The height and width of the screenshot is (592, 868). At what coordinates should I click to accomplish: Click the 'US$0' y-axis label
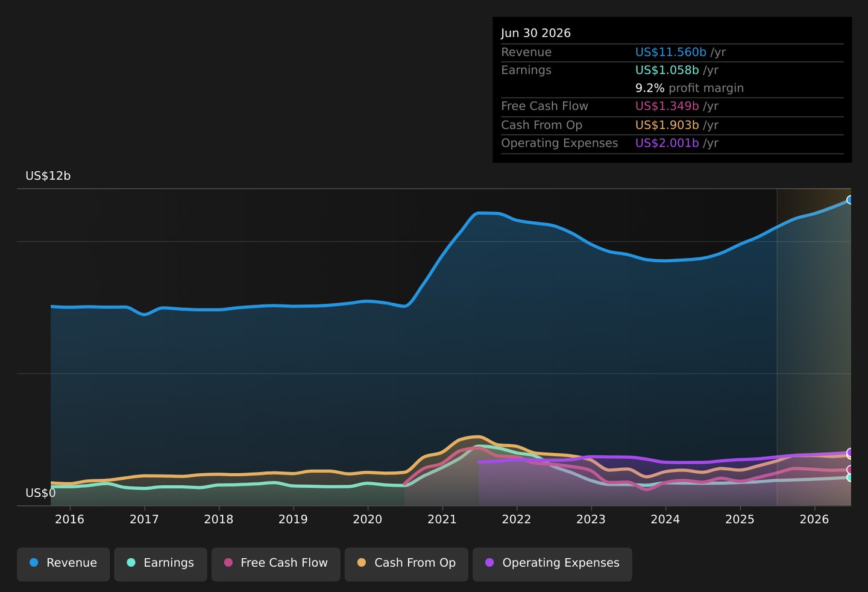[40, 493]
